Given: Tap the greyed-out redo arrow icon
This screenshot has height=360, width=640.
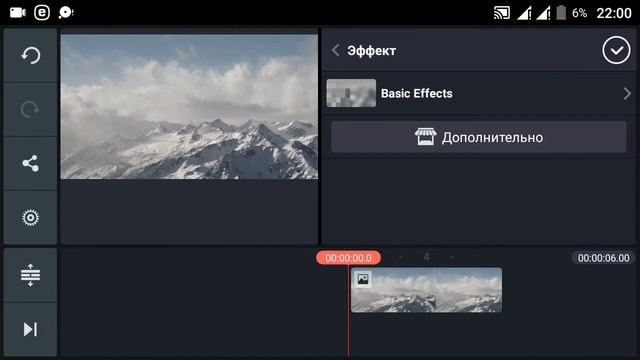Looking at the screenshot, I should (x=31, y=109).
